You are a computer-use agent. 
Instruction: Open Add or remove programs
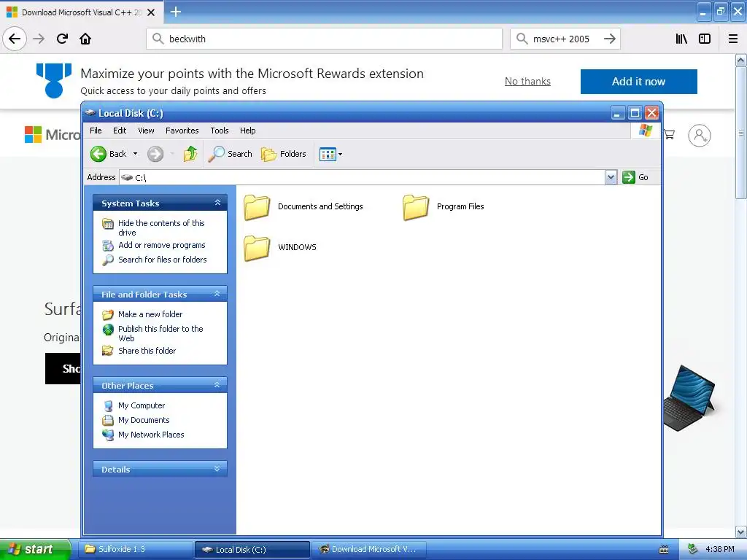tap(161, 245)
